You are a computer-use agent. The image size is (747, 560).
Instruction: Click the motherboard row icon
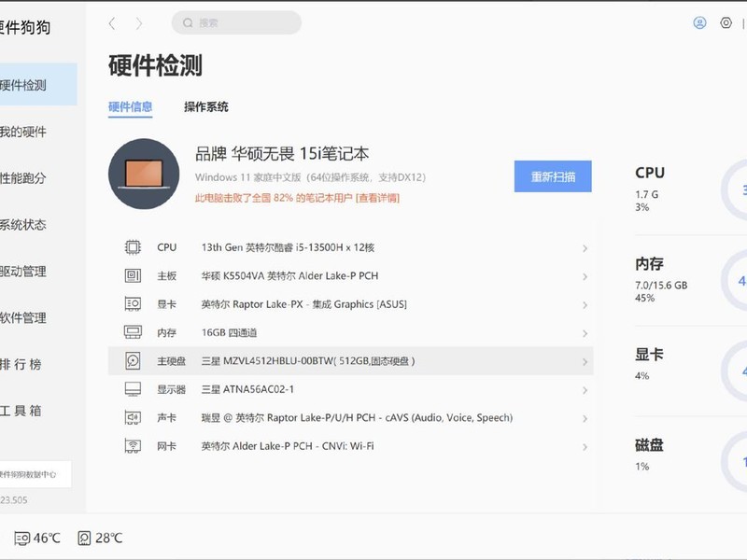tap(133, 275)
